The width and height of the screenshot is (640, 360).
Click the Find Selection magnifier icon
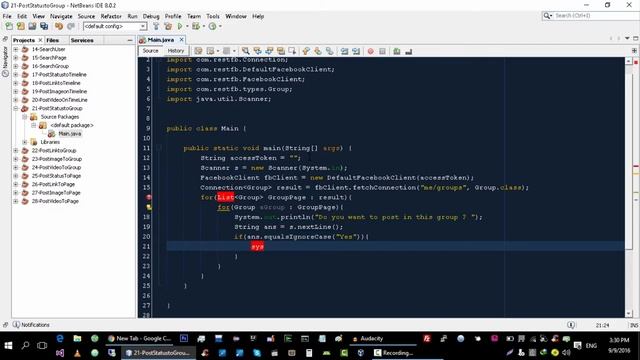pyautogui.click(x=245, y=51)
